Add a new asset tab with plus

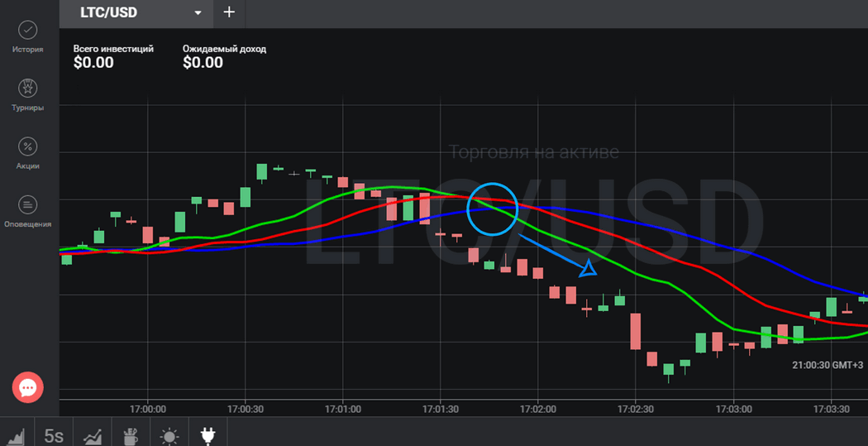[229, 12]
